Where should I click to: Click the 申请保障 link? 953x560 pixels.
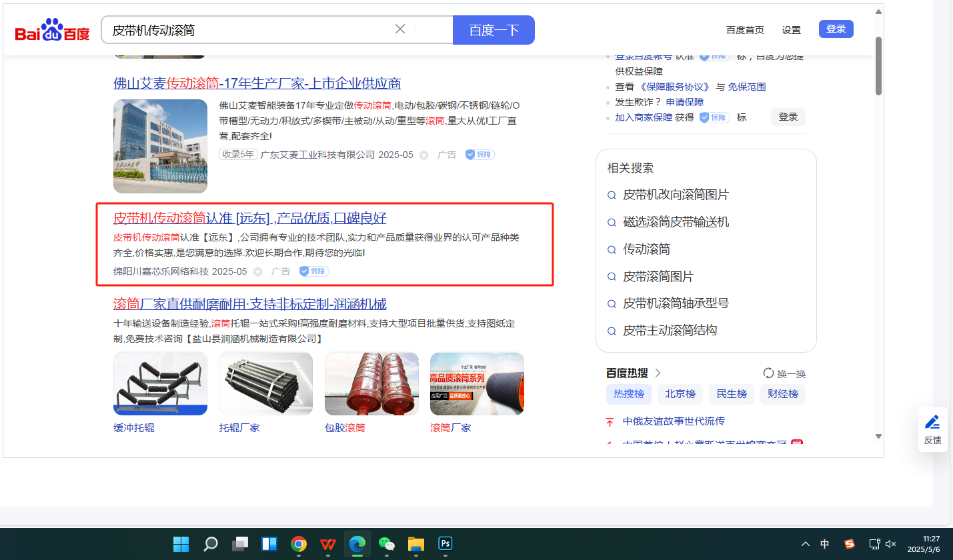(685, 102)
